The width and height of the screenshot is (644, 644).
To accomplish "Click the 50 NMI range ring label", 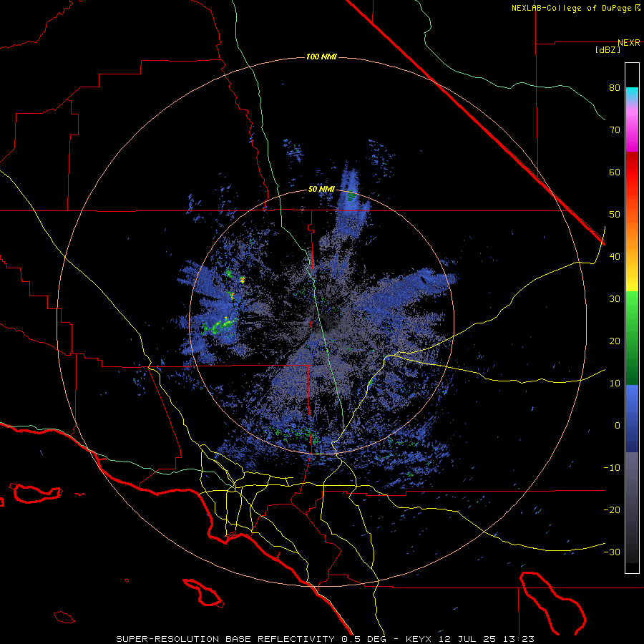I will tap(321, 190).
